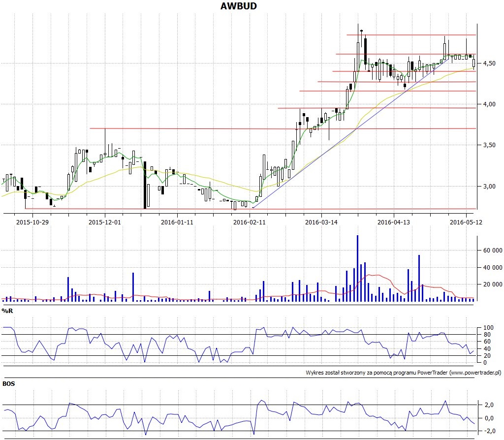Select the 2016-03-14 date label
Image resolution: width=504 pixels, height=440 pixels.
(x=321, y=222)
